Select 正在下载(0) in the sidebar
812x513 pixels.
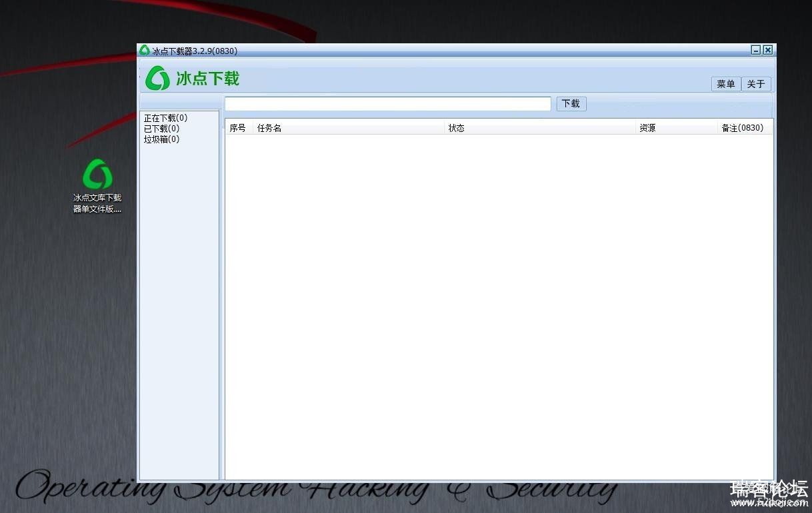pyautogui.click(x=166, y=118)
